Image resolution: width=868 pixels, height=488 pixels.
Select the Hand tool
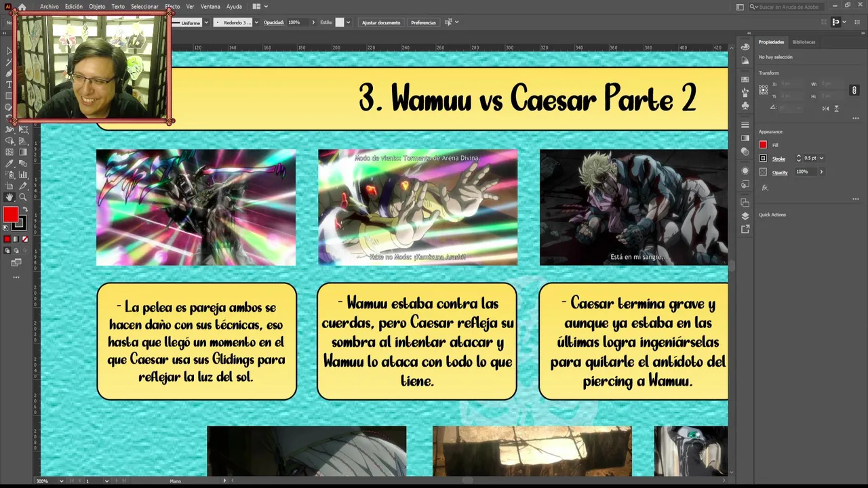9,197
